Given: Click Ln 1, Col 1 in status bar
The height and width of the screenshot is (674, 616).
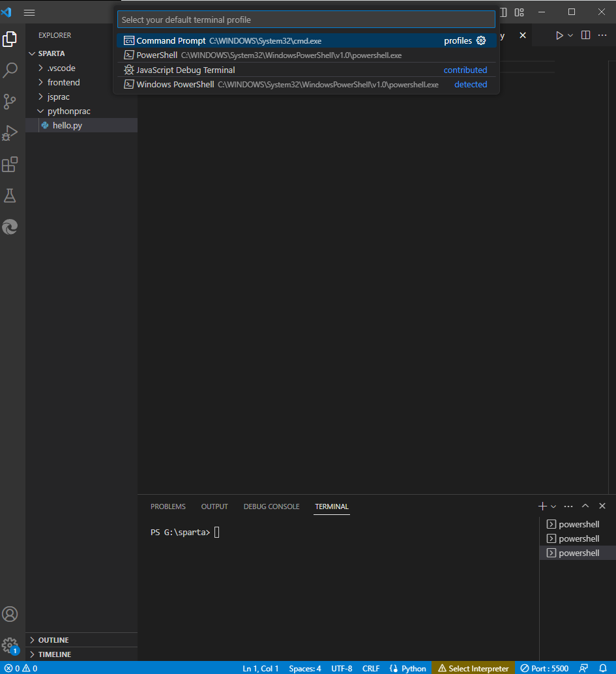Looking at the screenshot, I should click(x=261, y=668).
